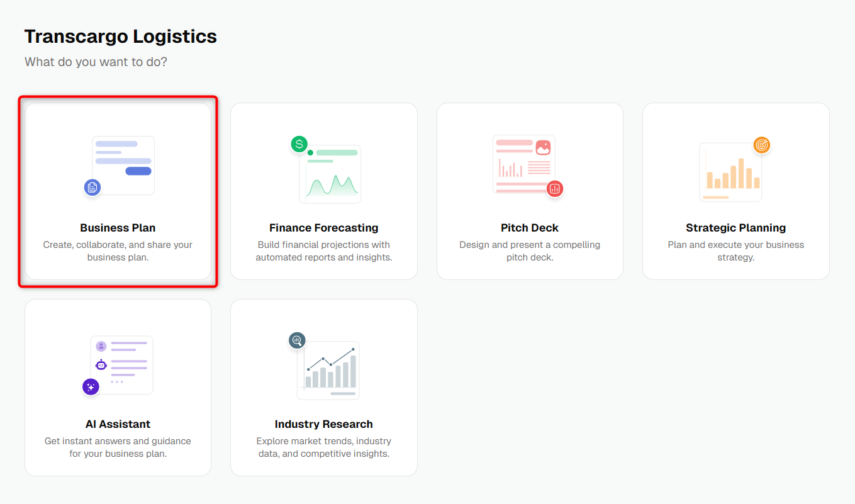The image size is (855, 504).
Task: Click the blue document badge icon
Action: tap(92, 187)
